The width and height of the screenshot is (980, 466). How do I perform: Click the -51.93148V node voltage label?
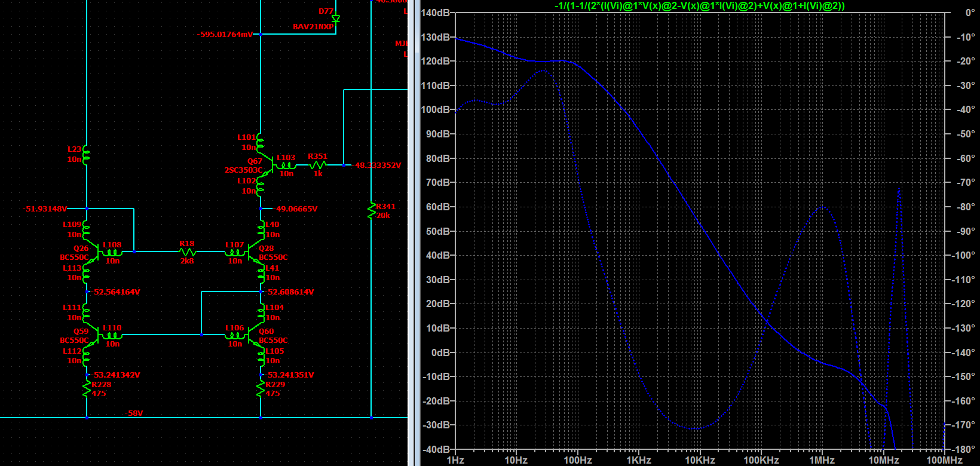click(45, 209)
